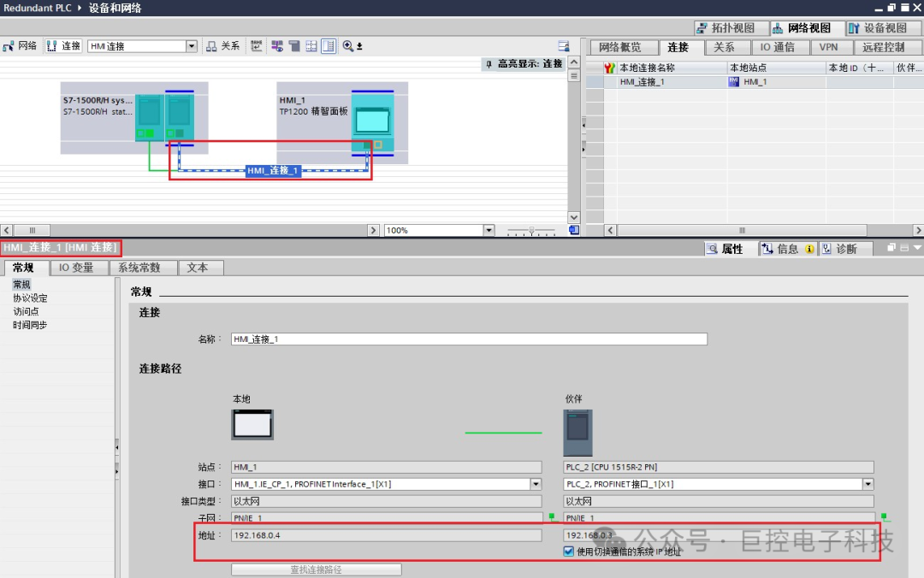Click the save window settings icon
Viewport: 924px width, 578px height.
point(563,46)
